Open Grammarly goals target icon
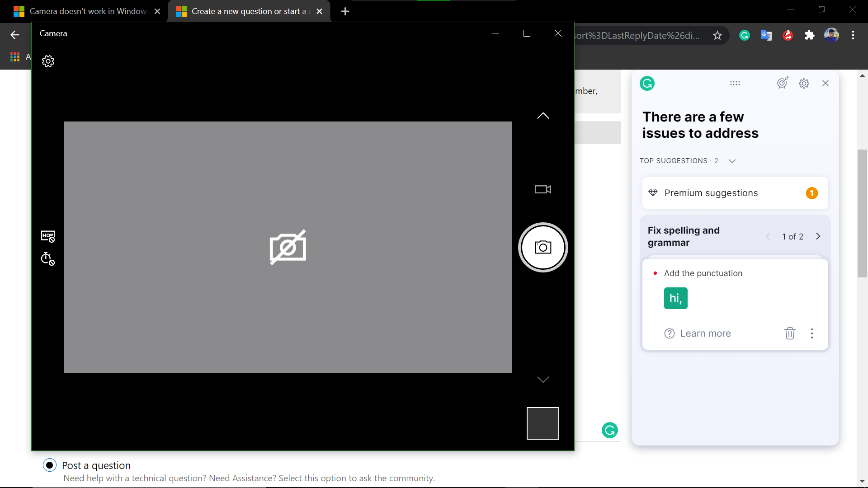The image size is (868, 488). (x=783, y=83)
